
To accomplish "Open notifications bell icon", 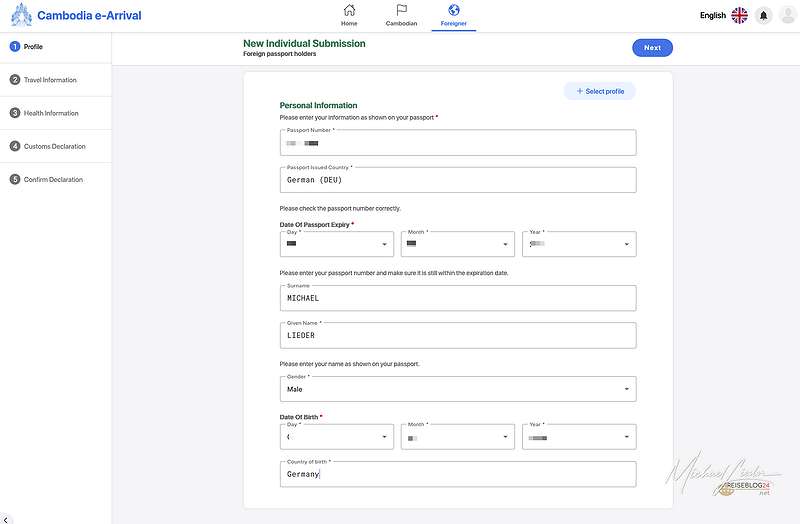I will [x=764, y=15].
